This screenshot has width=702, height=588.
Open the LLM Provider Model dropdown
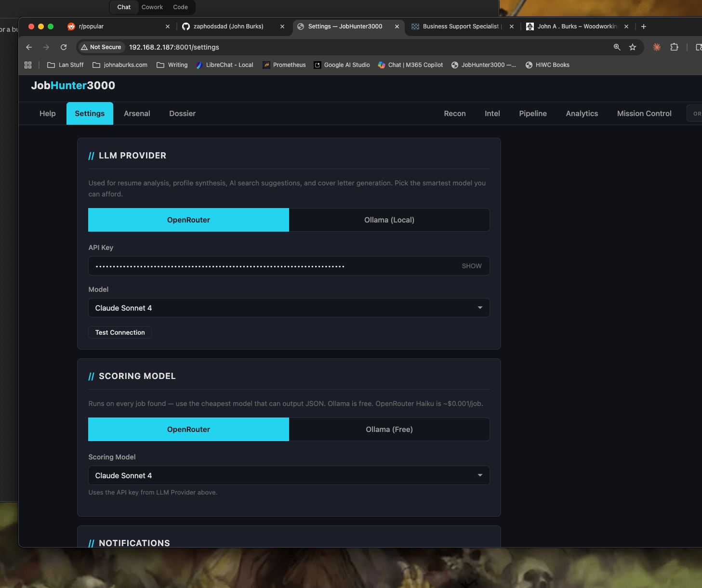tap(289, 308)
